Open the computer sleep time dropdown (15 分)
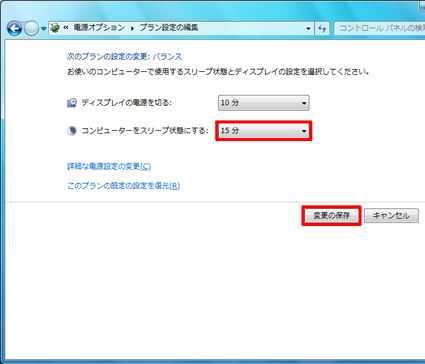The image size is (425, 364). [x=264, y=131]
